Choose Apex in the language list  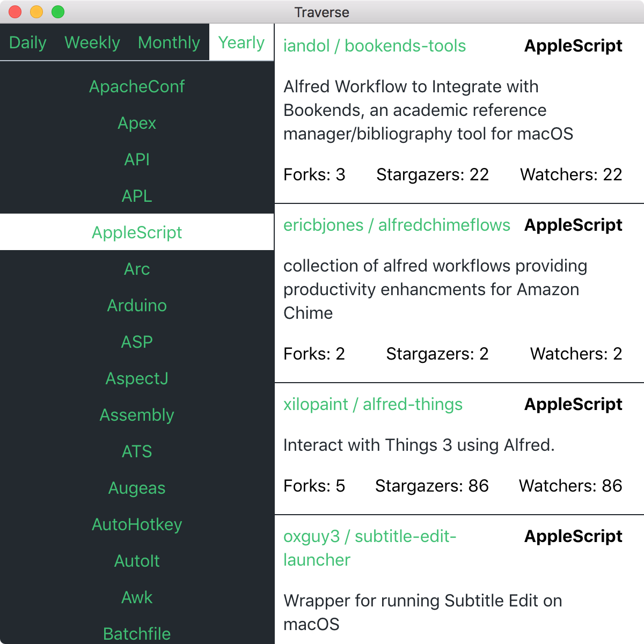click(x=137, y=123)
